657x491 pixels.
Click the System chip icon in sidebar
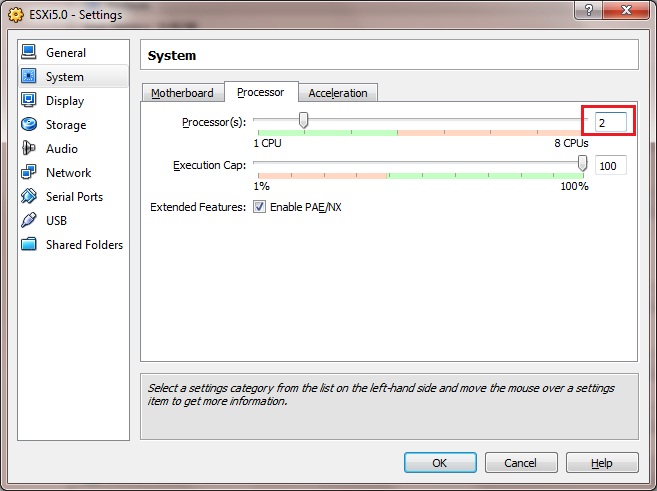29,76
